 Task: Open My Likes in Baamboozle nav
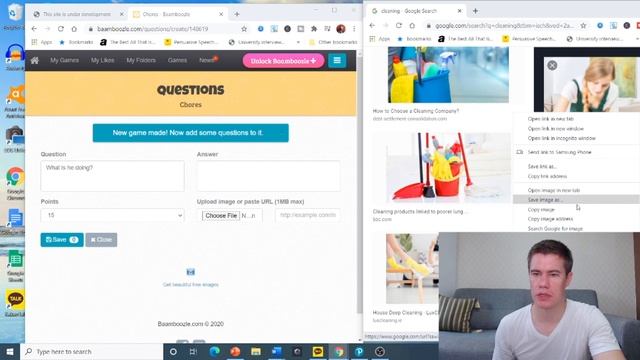click(102, 60)
